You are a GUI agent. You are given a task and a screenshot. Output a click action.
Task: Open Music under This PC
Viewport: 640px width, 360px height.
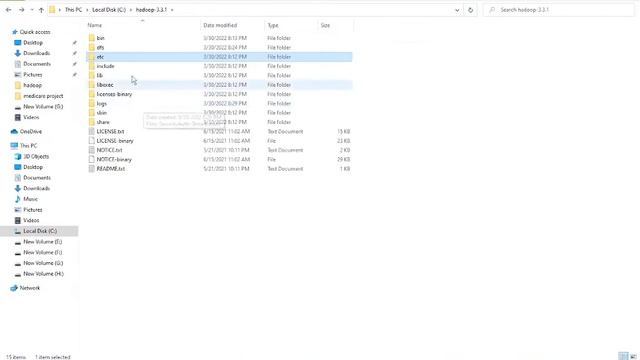30,199
